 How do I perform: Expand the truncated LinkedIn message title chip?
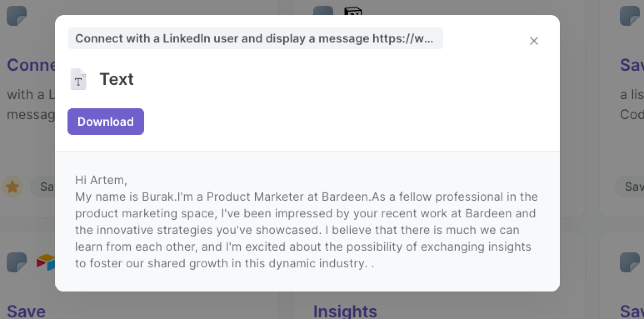point(255,38)
